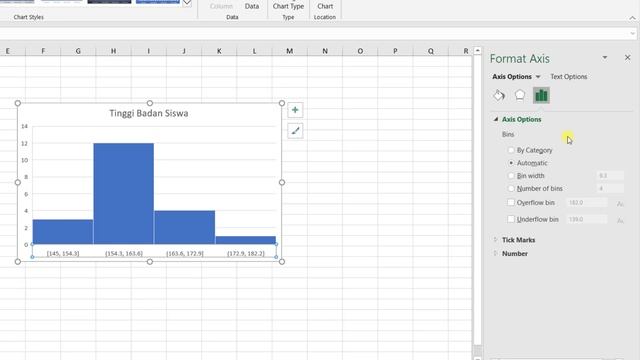Expand the Number section
The height and width of the screenshot is (360, 640).
point(496,253)
